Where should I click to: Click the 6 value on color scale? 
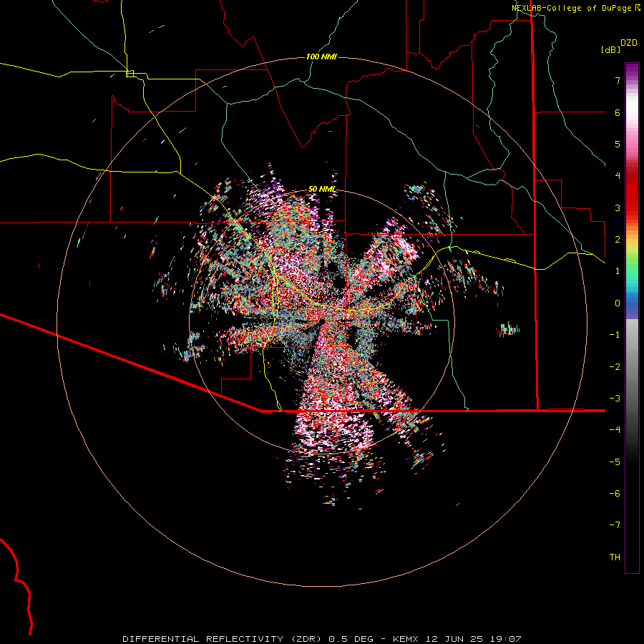(x=618, y=112)
